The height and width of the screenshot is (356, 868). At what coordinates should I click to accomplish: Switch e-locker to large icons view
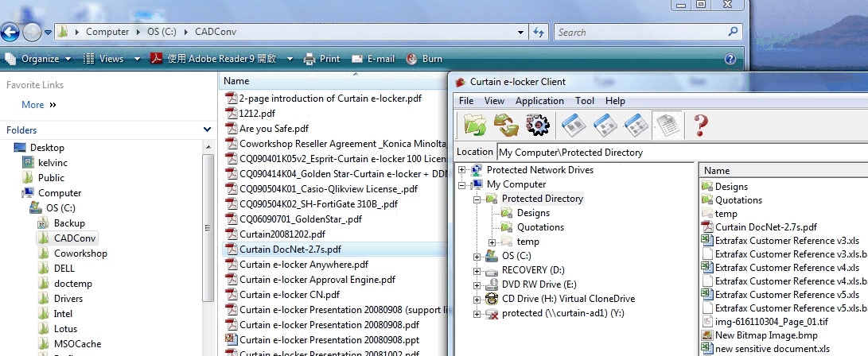point(574,125)
